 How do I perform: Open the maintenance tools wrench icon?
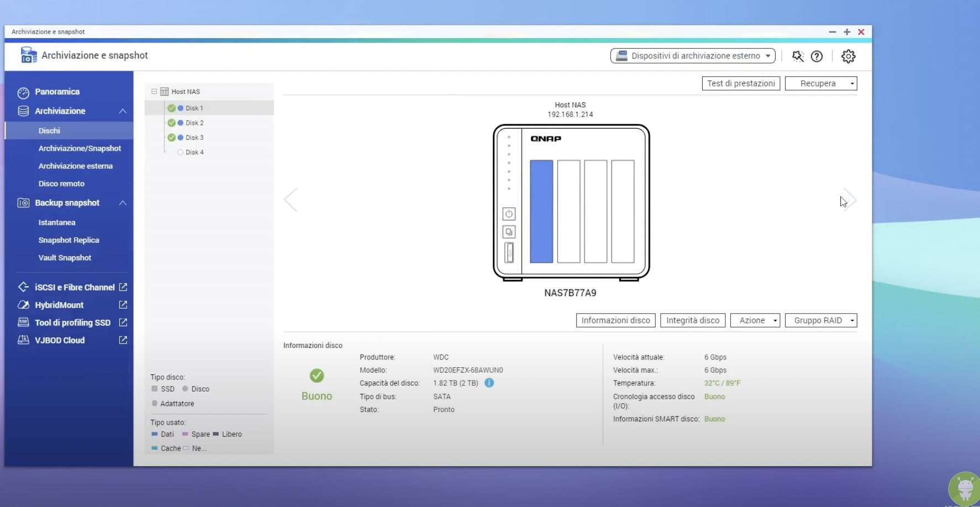(x=798, y=56)
